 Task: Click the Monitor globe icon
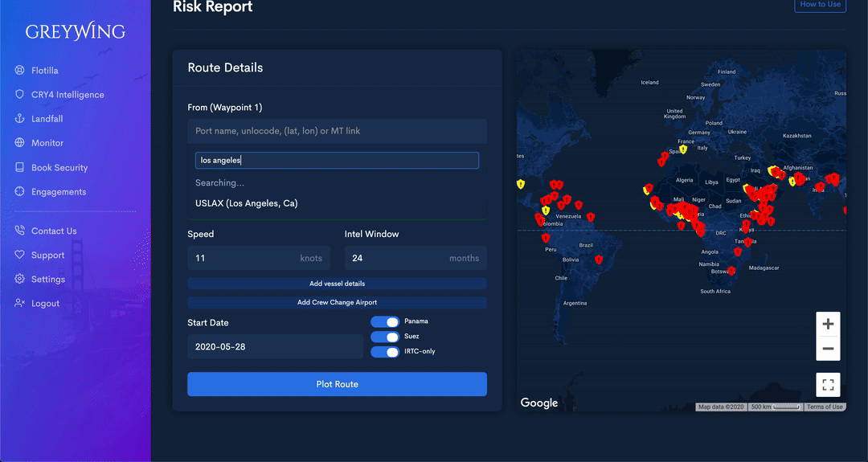point(19,143)
